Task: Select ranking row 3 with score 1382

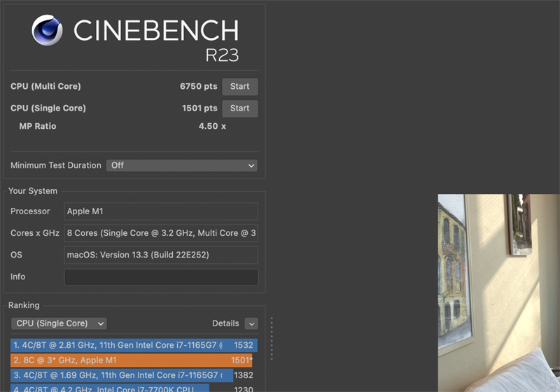Action: pos(132,375)
